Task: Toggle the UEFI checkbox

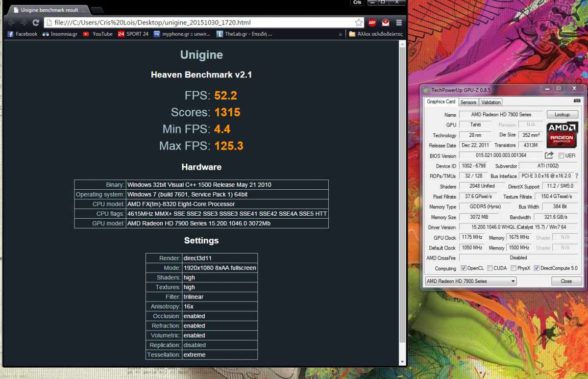Action: [x=561, y=155]
